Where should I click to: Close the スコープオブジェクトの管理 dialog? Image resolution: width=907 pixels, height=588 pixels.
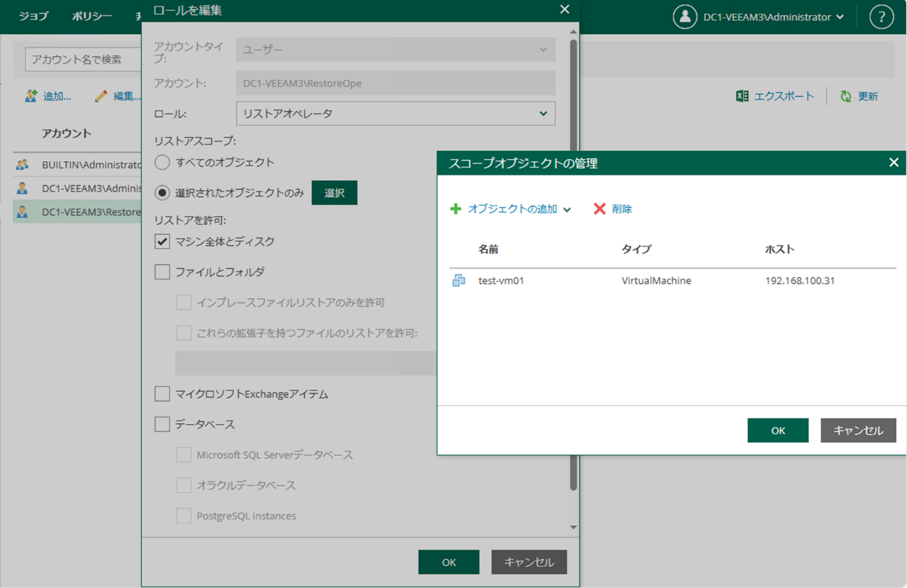click(x=893, y=163)
